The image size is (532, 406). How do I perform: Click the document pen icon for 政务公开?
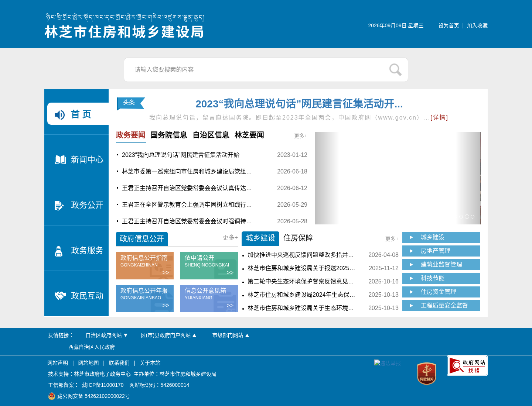point(59,205)
